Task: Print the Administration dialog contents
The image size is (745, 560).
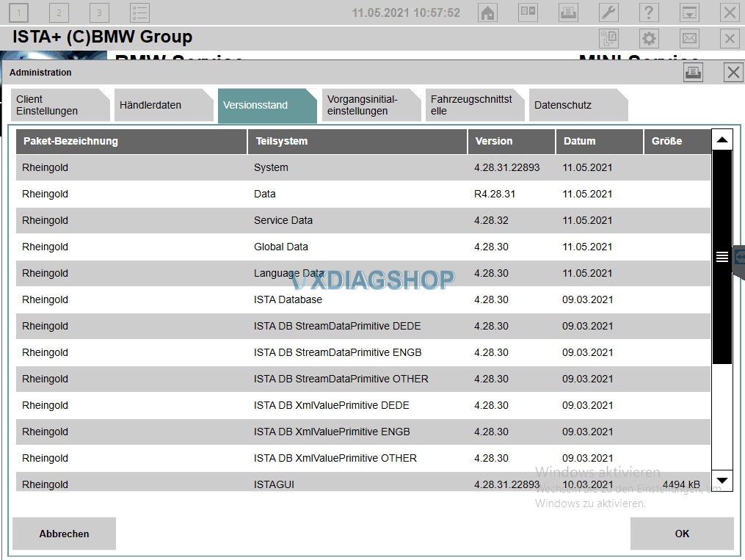Action: pos(693,73)
